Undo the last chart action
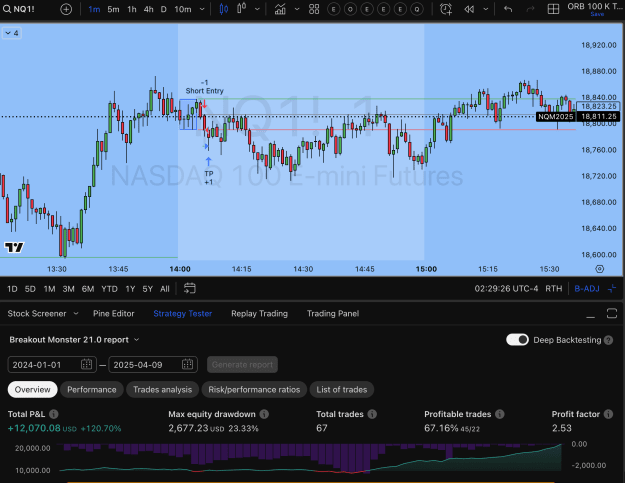Screen dimensions: 625x483 coord(508,9)
